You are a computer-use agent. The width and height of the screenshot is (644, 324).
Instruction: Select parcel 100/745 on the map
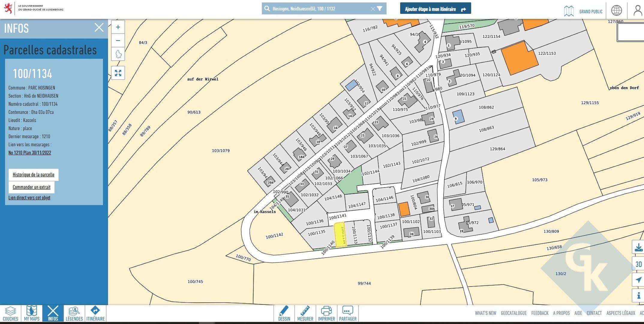pos(195,282)
